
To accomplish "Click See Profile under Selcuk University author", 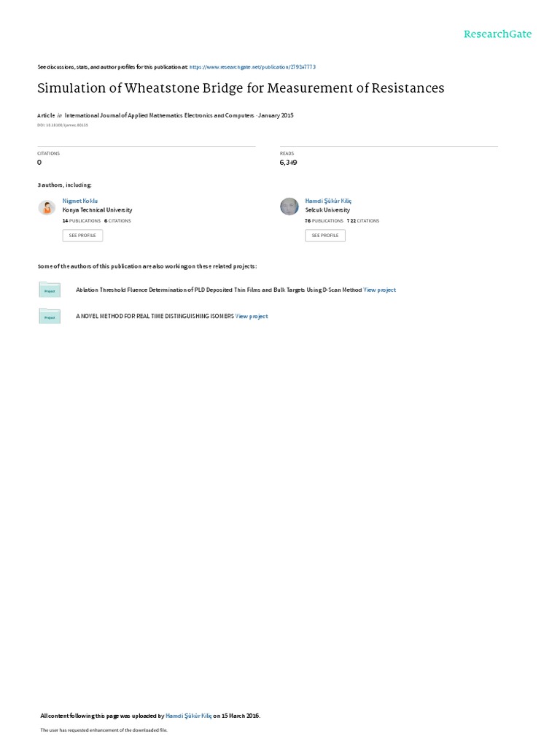I will click(x=325, y=236).
